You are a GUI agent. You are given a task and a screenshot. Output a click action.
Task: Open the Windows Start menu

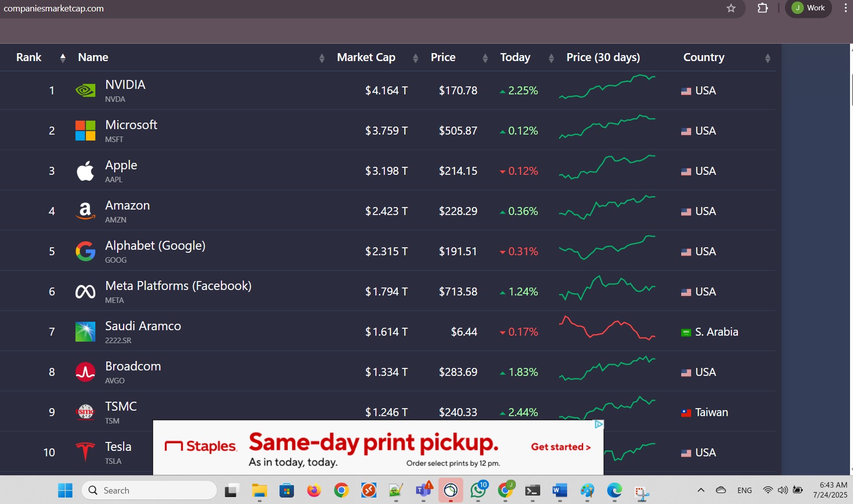click(65, 491)
